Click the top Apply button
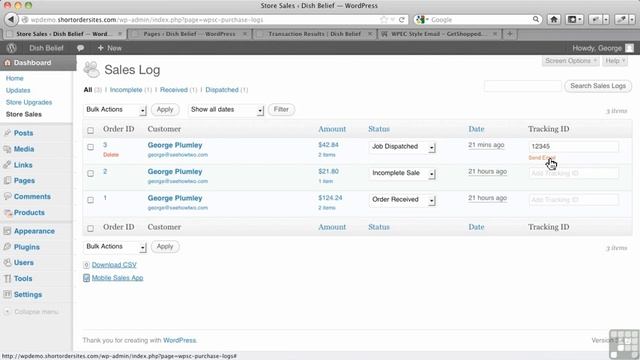The height and width of the screenshot is (360, 640). [165, 109]
